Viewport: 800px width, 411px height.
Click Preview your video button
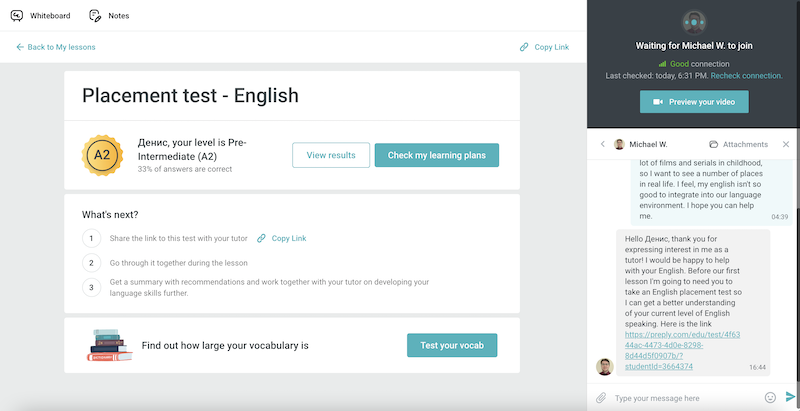click(694, 102)
